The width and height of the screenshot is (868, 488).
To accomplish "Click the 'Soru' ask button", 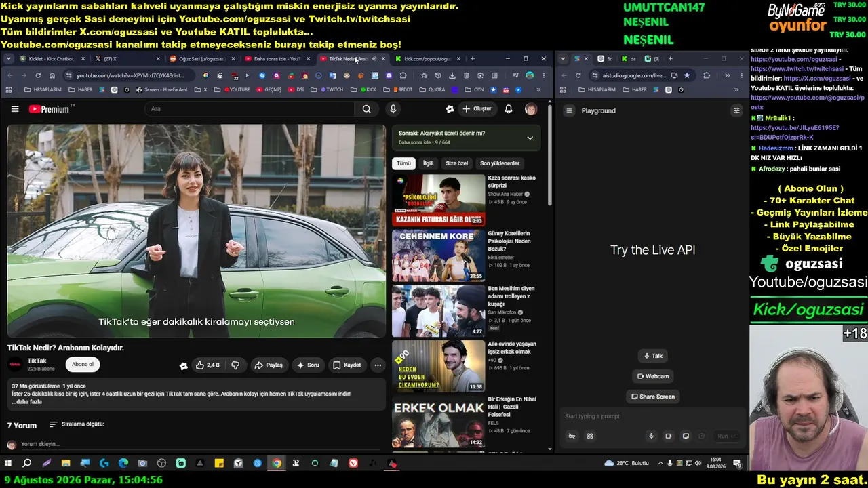I will coord(308,365).
